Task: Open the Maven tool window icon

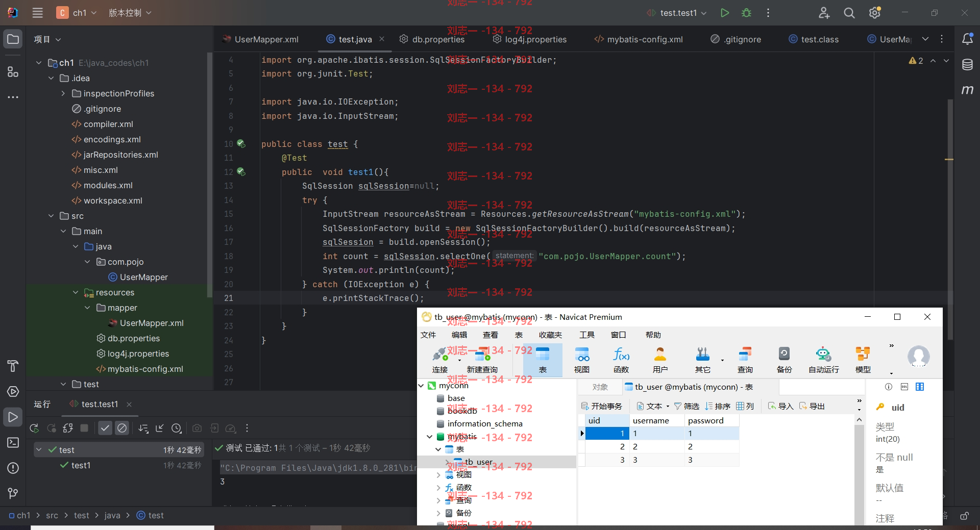Action: pos(967,90)
